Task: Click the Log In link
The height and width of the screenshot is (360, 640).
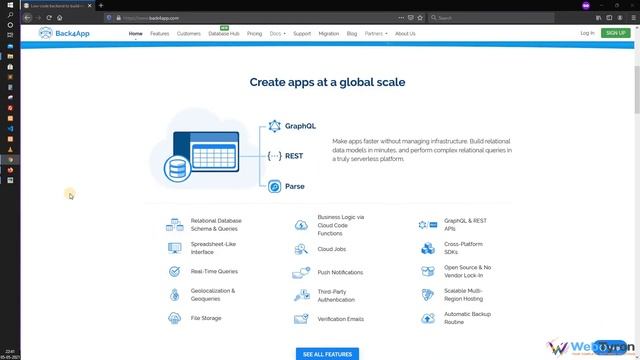Action: click(587, 33)
